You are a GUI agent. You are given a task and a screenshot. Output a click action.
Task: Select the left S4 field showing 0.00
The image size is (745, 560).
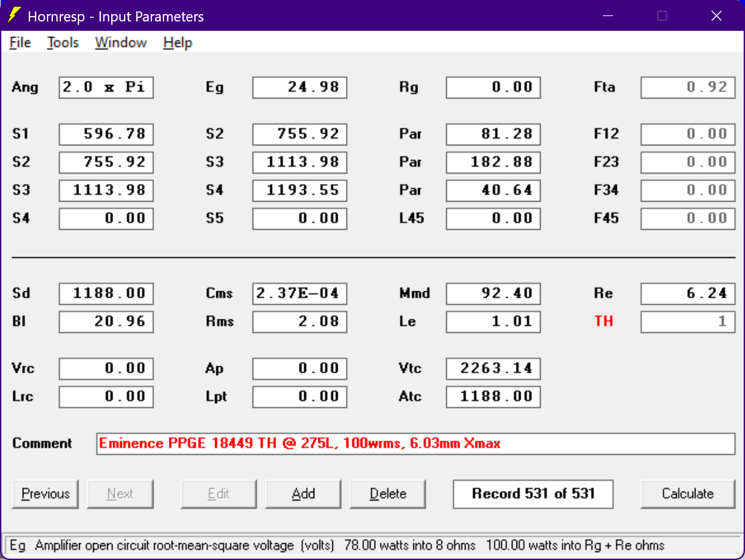(106, 218)
